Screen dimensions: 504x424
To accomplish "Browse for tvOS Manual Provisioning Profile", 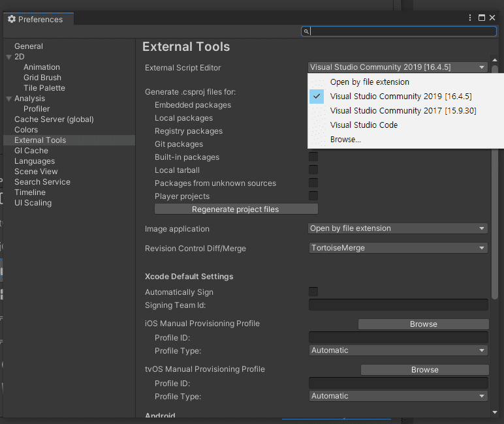I will pos(425,370).
